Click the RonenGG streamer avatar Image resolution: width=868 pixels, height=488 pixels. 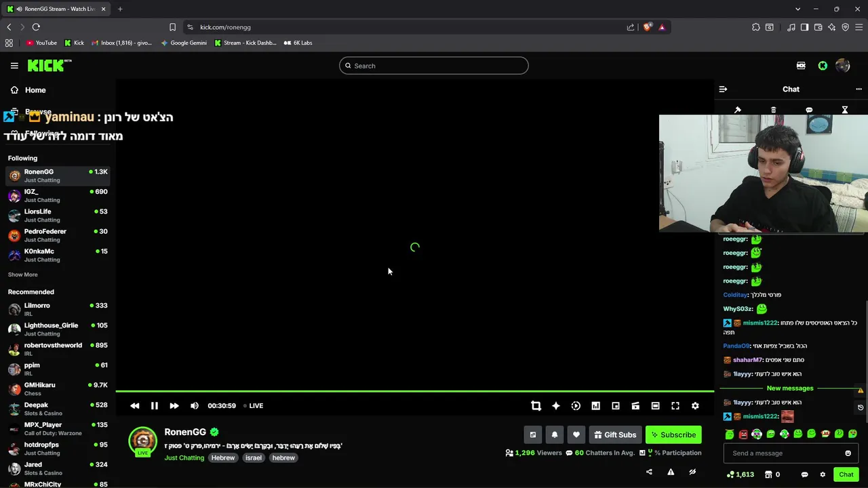[x=142, y=441]
